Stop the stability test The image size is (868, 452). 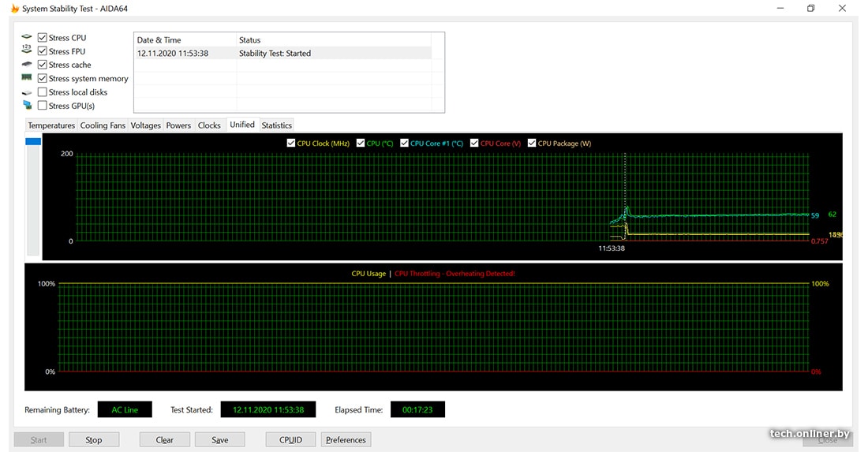pyautogui.click(x=94, y=440)
